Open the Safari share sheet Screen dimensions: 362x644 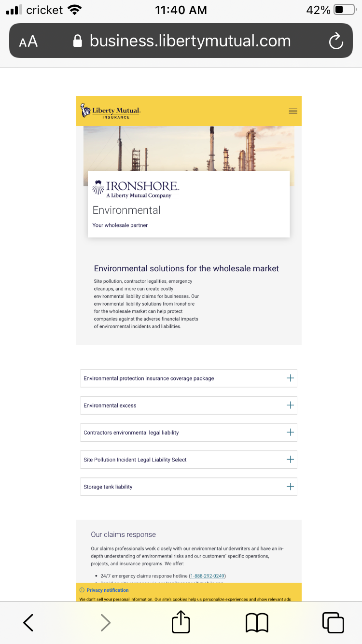point(181,622)
